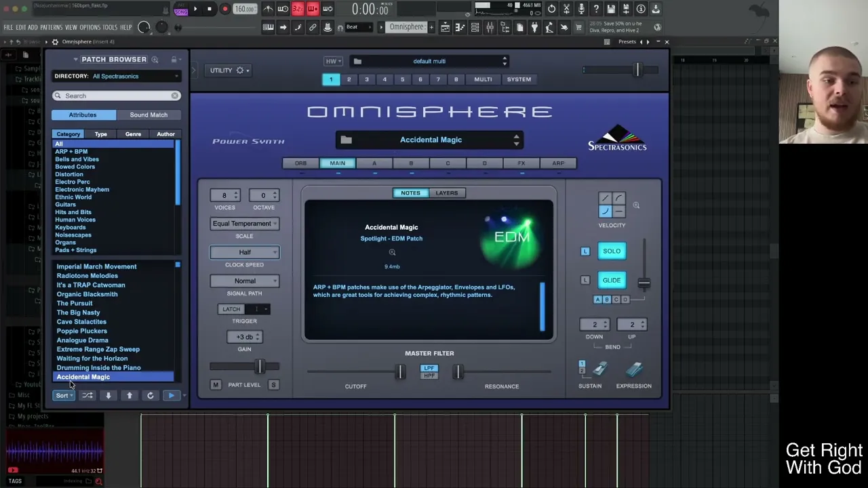Switch to the FX tab
868x488 pixels.
pos(521,163)
